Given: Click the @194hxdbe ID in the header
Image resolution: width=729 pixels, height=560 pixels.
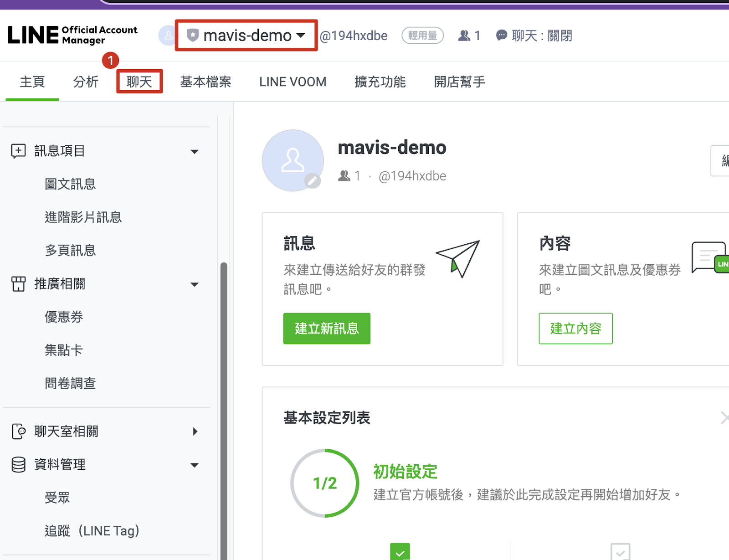Looking at the screenshot, I should [354, 36].
